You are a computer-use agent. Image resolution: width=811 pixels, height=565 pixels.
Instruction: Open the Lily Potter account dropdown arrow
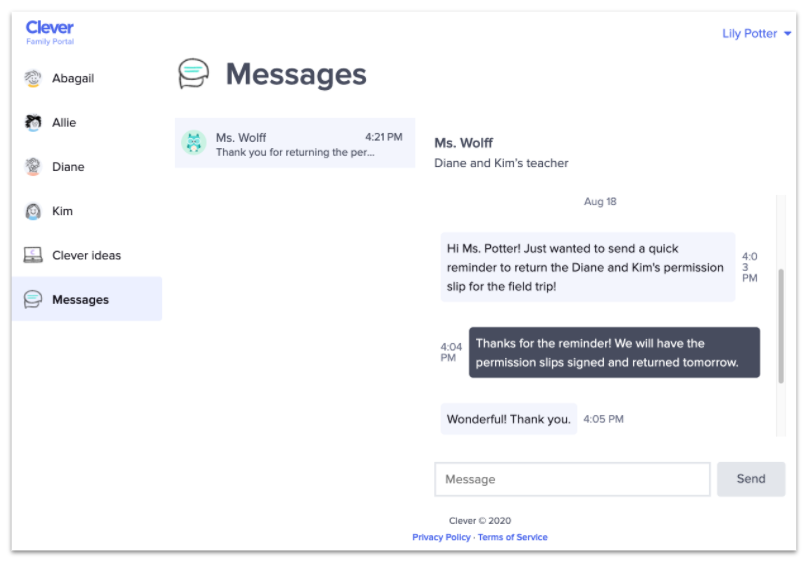coord(788,34)
